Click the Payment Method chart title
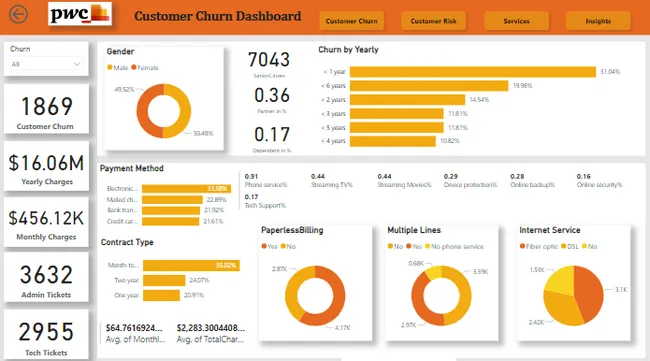 (x=132, y=168)
